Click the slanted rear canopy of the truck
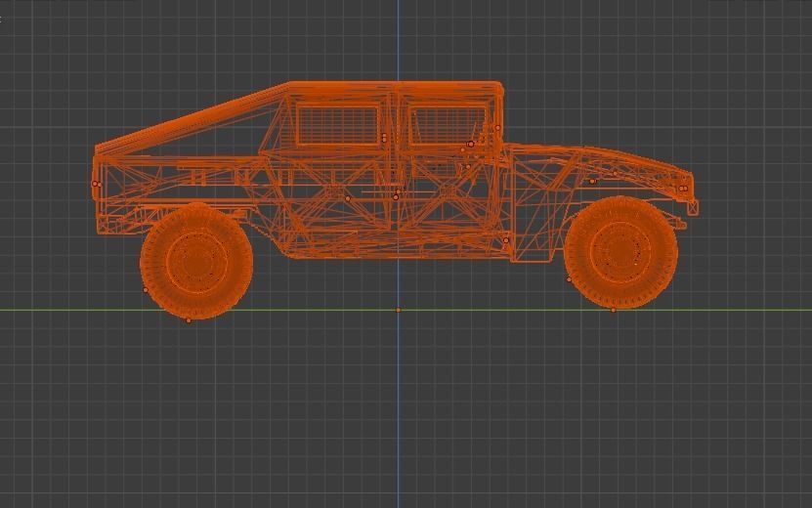The width and height of the screenshot is (812, 508). coord(192,121)
